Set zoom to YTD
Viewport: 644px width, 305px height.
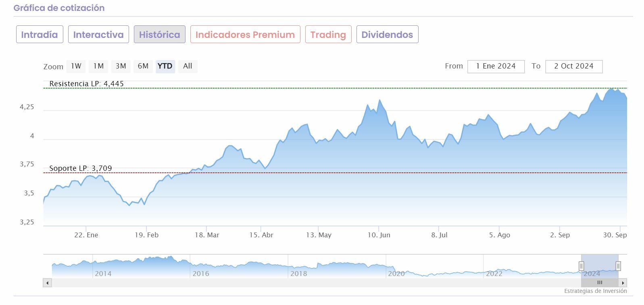[x=165, y=66]
